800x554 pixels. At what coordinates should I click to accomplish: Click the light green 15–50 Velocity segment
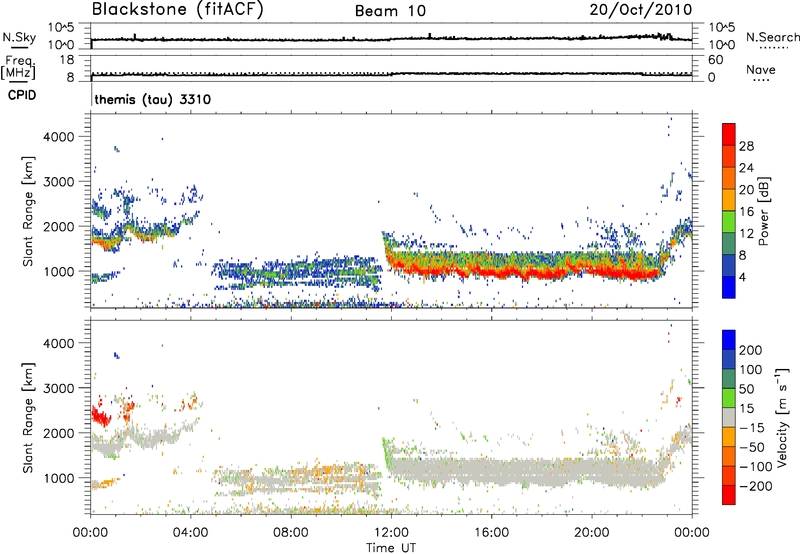729,398
